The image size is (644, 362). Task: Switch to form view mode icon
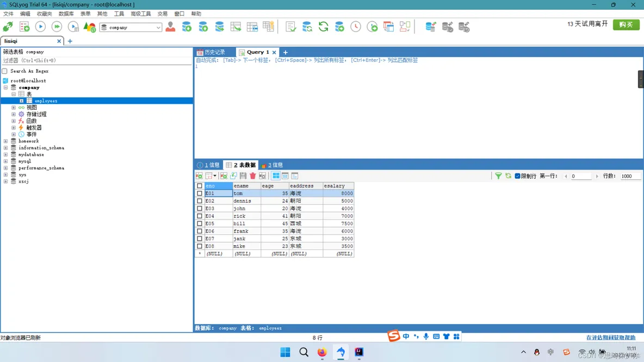(x=285, y=176)
